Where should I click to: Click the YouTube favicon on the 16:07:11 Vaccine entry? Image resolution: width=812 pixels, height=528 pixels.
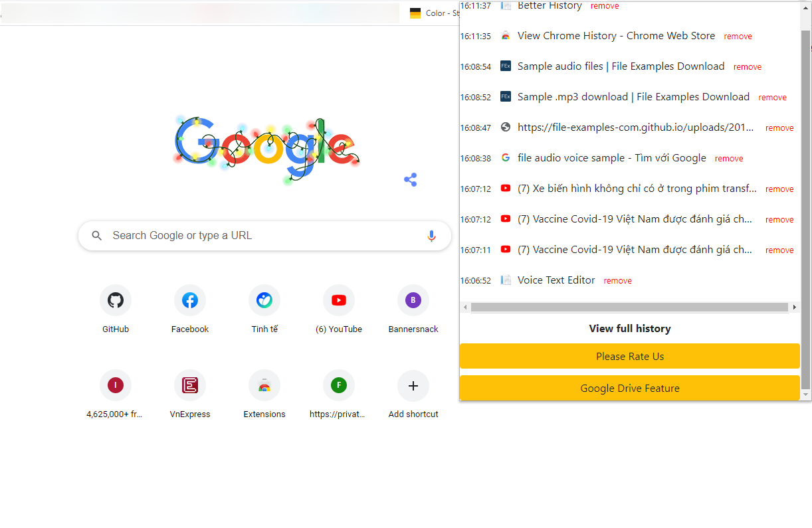[506, 250]
